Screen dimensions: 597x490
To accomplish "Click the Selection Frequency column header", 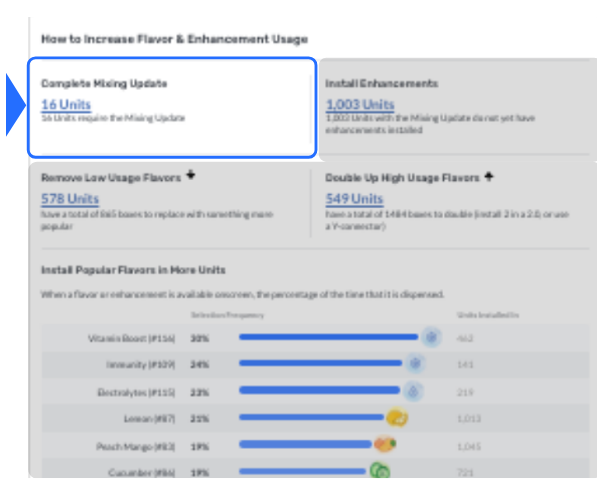I will [x=227, y=315].
